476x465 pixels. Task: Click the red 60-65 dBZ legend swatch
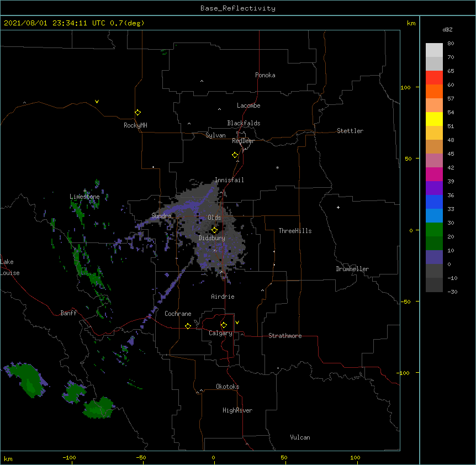[434, 78]
